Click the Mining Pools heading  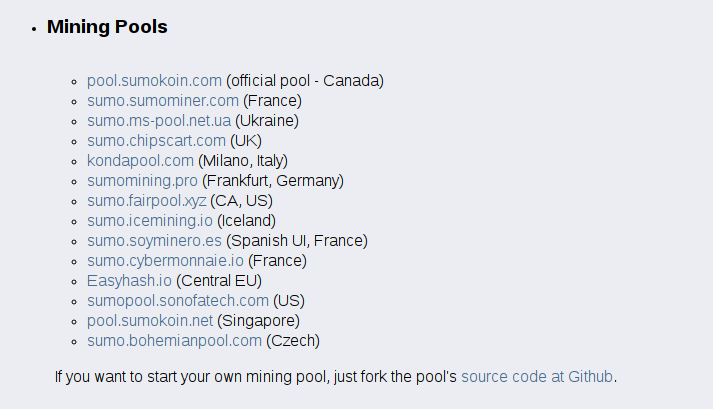[107, 28]
